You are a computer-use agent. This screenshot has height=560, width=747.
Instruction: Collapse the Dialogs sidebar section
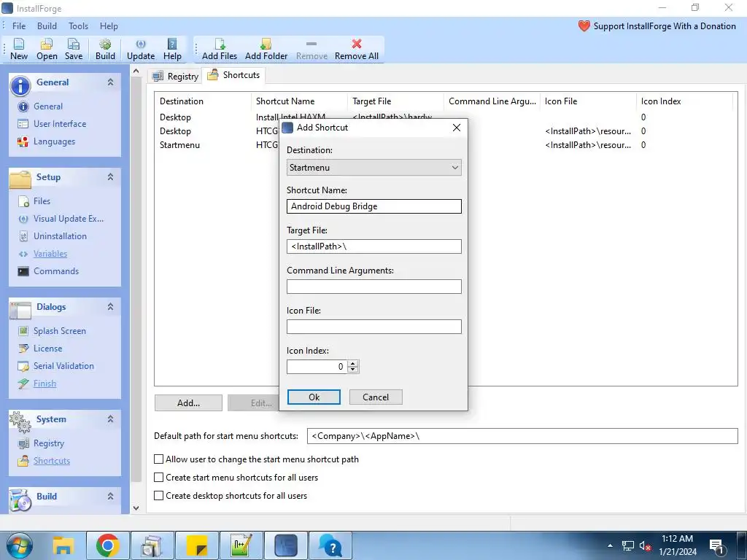click(111, 307)
